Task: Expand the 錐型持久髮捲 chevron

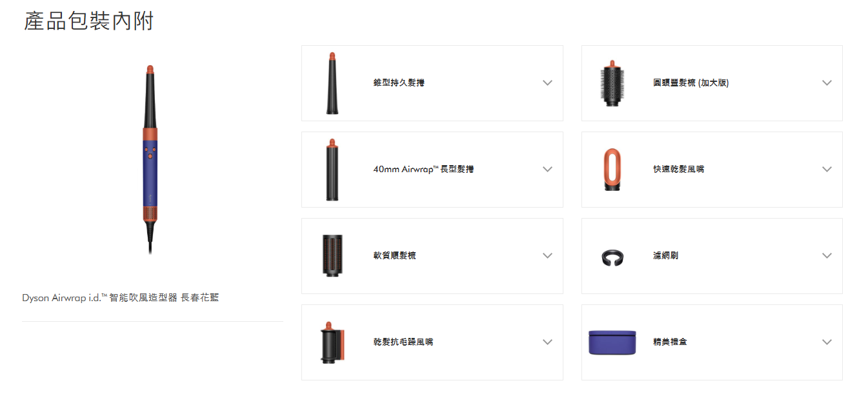Action: tap(547, 83)
